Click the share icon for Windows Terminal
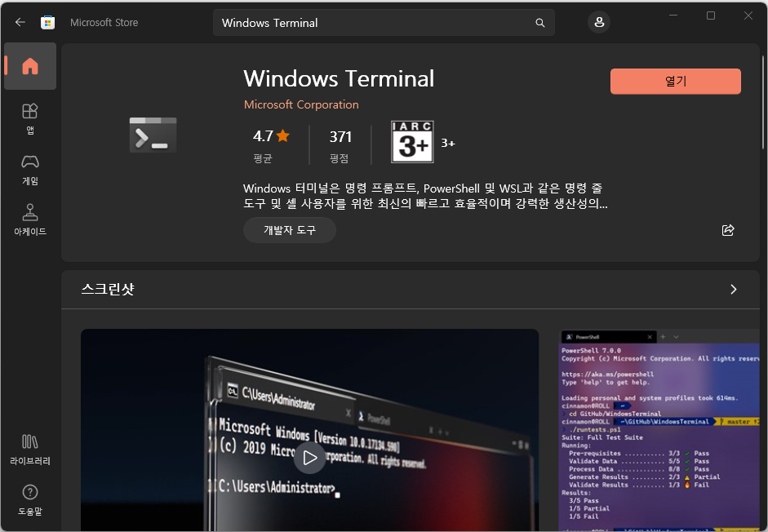Viewport: 768px width, 532px height. 728,230
